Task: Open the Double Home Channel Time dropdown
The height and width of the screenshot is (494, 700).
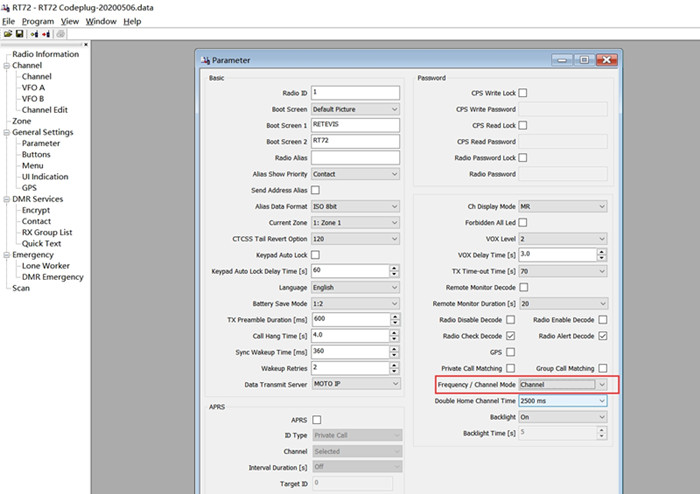Action: coord(562,401)
